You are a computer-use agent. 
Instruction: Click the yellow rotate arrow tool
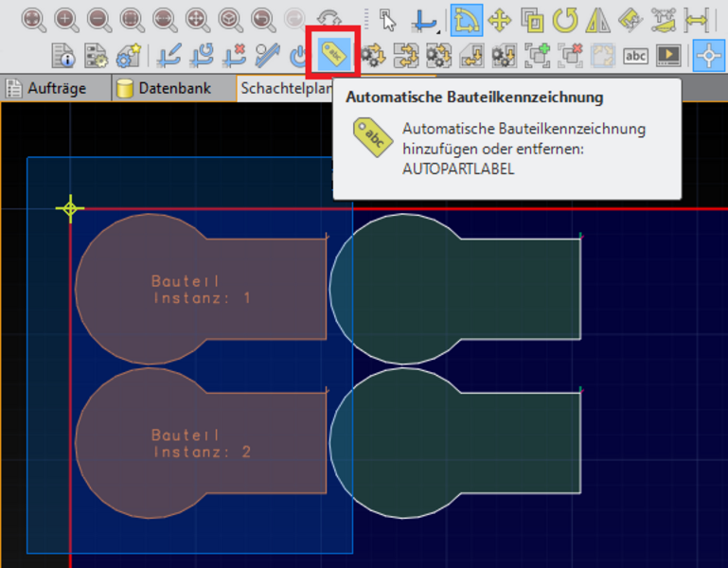click(x=565, y=19)
